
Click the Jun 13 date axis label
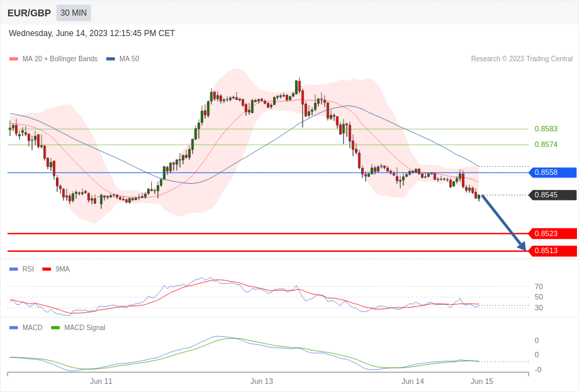tap(262, 381)
